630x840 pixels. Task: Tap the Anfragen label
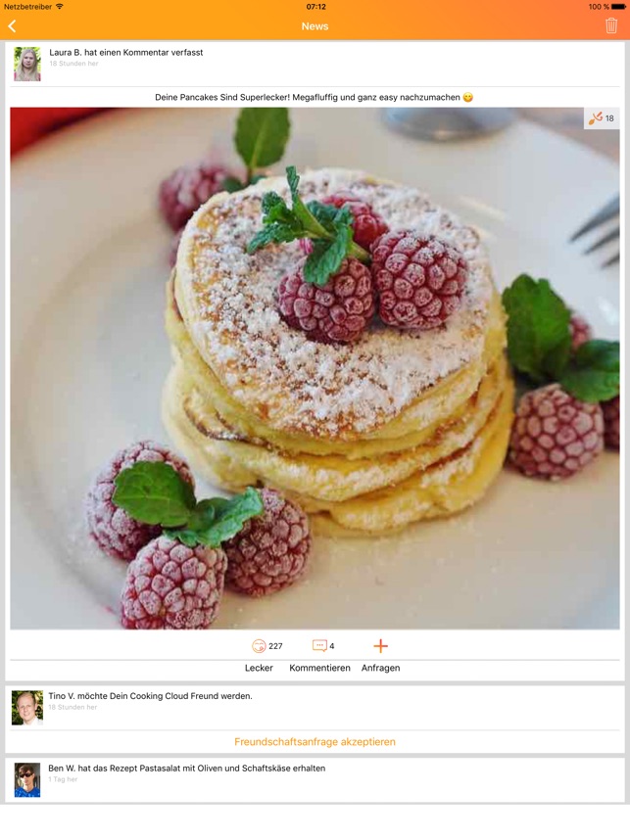pyautogui.click(x=381, y=668)
